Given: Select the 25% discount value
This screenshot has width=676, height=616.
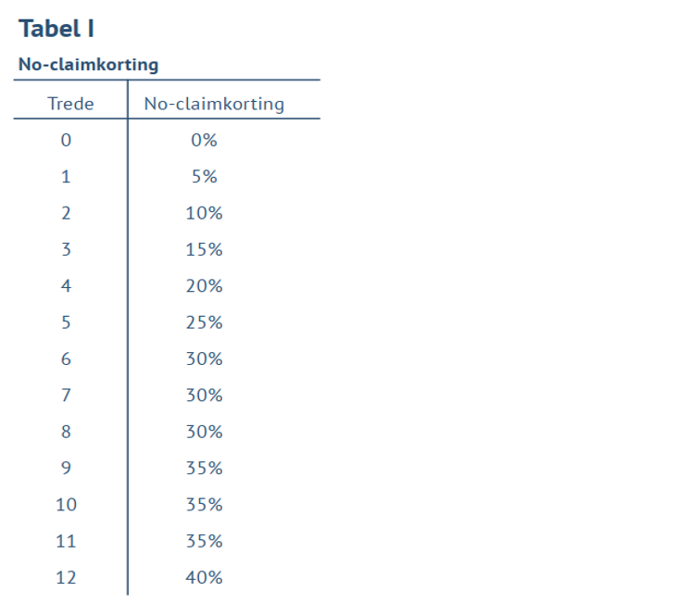Looking at the screenshot, I should pos(204,322).
